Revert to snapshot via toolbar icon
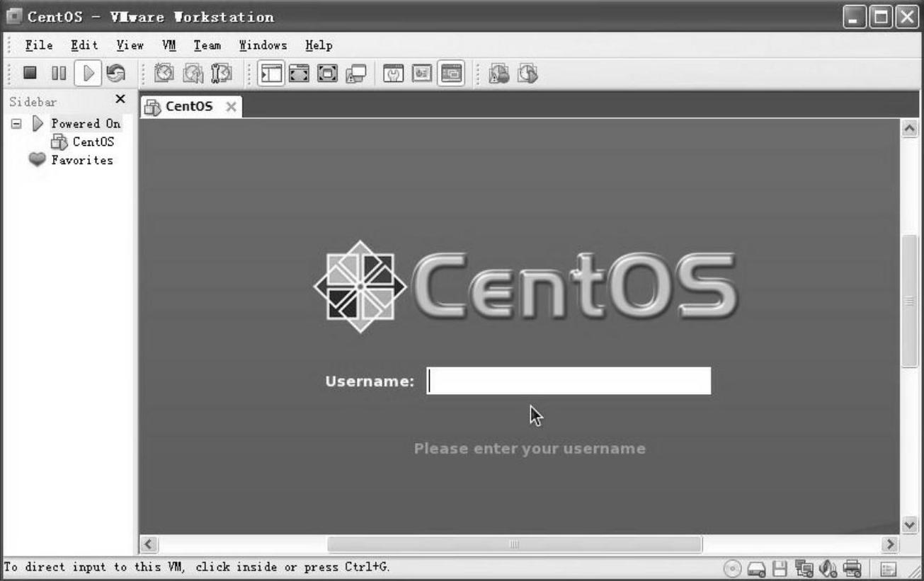The width and height of the screenshot is (924, 581). coord(193,73)
